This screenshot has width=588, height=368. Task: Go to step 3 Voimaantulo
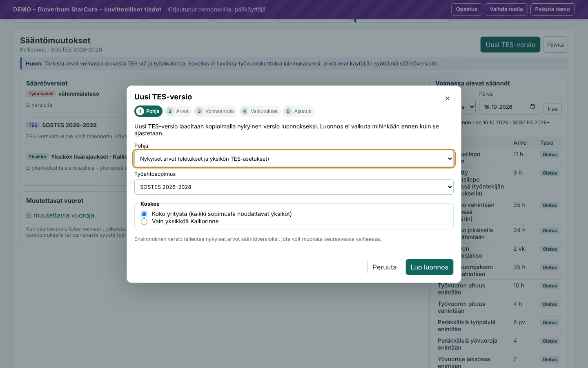click(x=216, y=111)
